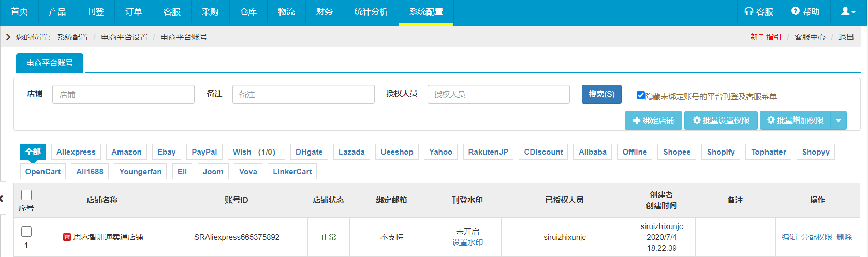Filter by Lazada platform
Screen dimensions: 868x257
[351, 152]
